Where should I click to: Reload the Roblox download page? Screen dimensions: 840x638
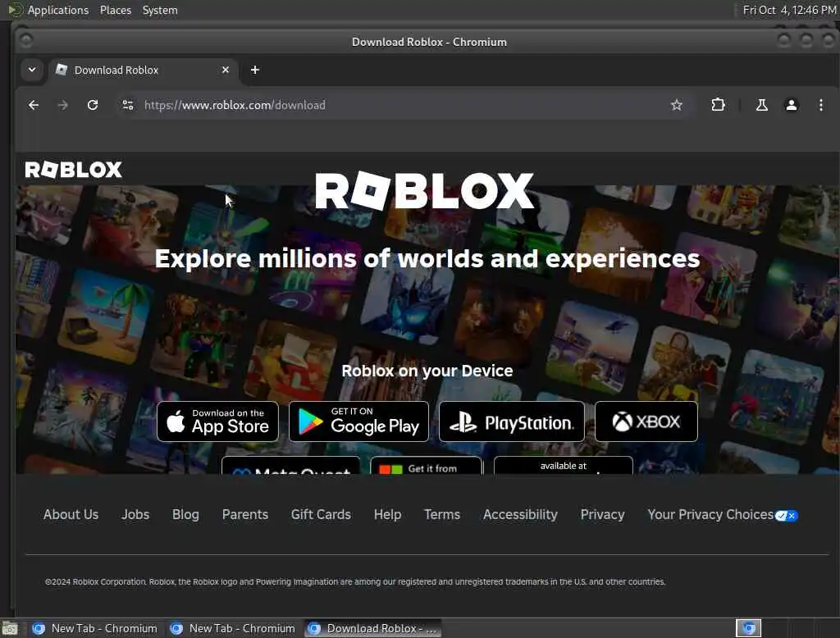[93, 105]
